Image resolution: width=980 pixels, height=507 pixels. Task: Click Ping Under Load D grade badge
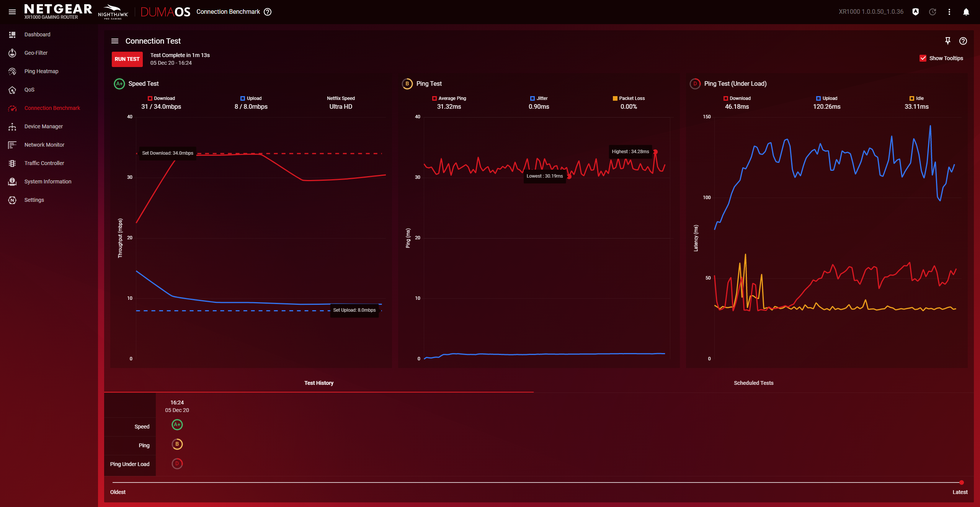click(695, 83)
